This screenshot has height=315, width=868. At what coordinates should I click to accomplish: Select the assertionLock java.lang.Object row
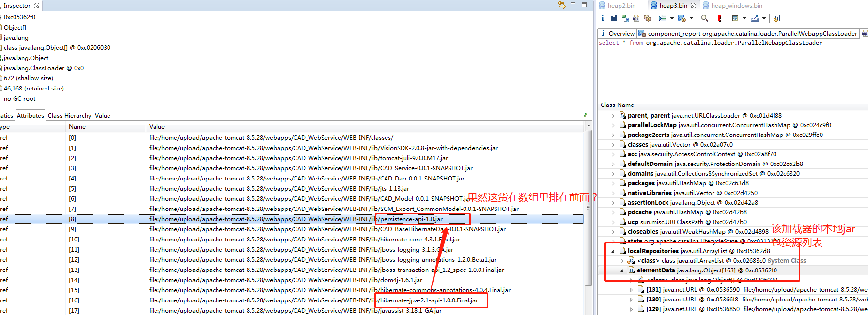pos(732,203)
